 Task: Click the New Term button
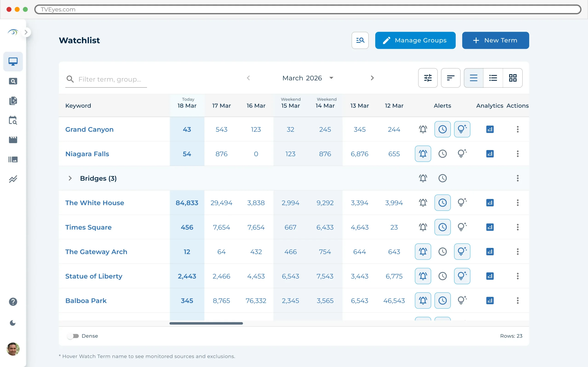pyautogui.click(x=495, y=40)
